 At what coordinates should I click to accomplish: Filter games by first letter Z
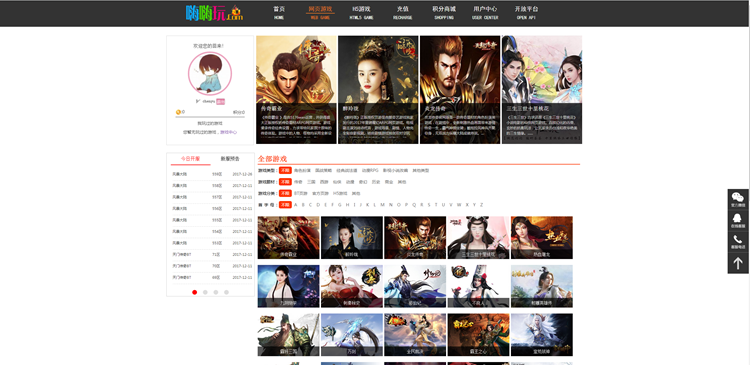coord(481,205)
